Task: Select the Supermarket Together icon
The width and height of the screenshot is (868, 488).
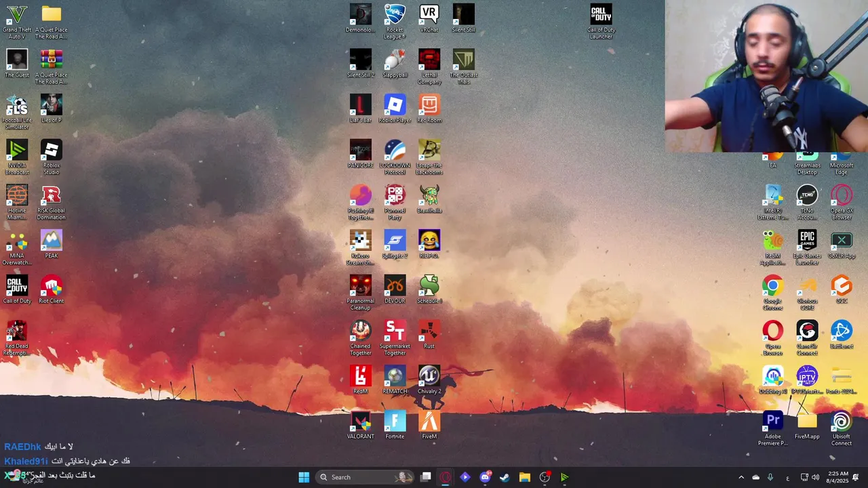Action: 395,338
